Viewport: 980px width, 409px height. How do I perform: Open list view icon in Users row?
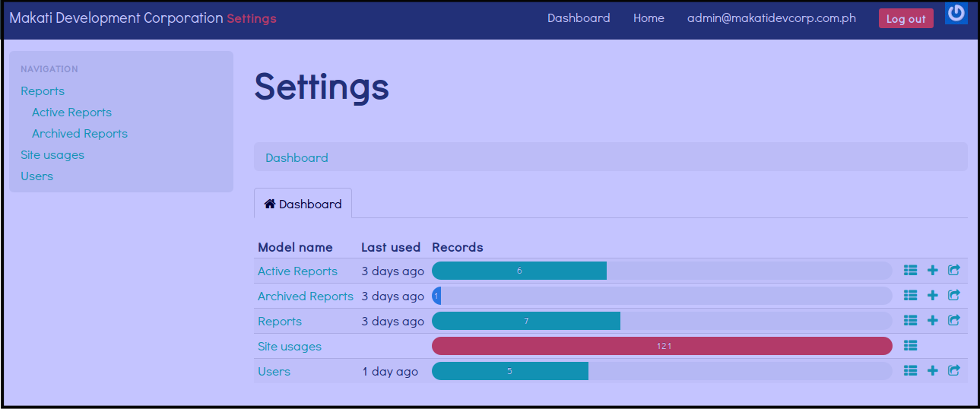coord(911,370)
